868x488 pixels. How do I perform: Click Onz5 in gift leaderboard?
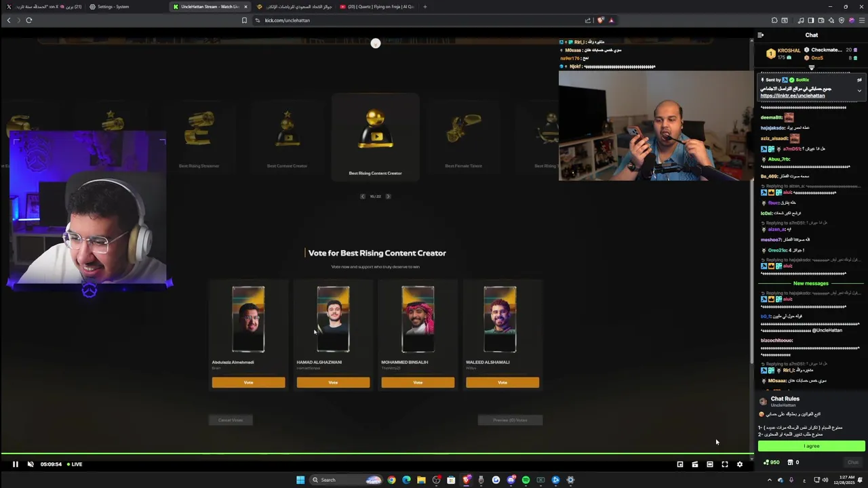[x=817, y=58]
